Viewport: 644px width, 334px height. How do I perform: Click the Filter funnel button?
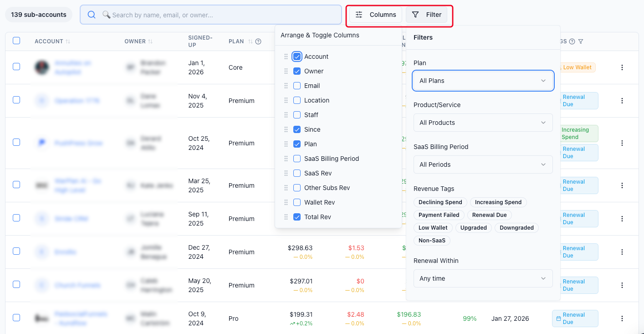click(427, 15)
